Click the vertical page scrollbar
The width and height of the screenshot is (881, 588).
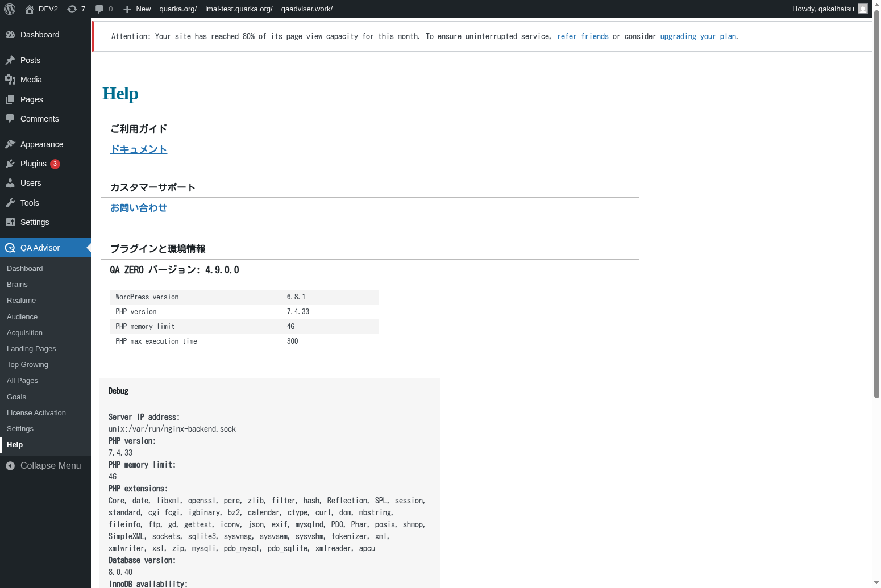[876, 205]
